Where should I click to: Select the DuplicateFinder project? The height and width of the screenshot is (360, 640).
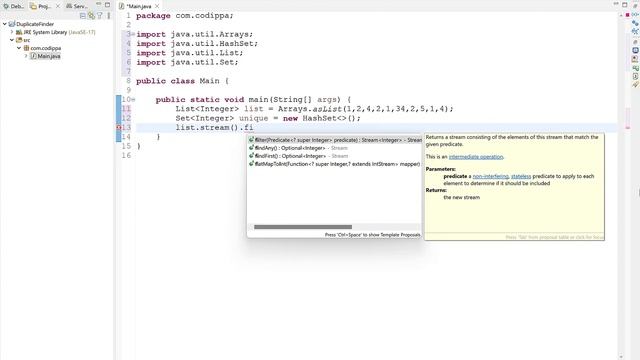pos(35,24)
